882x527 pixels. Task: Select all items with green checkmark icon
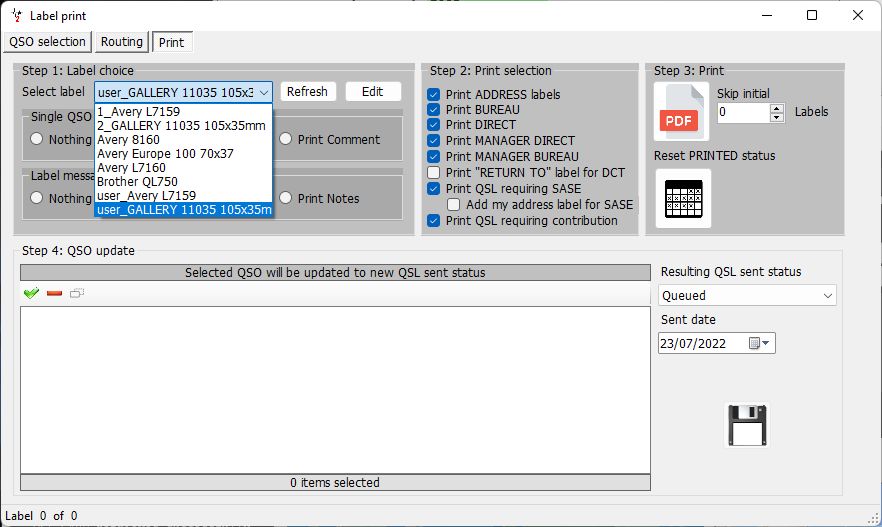click(x=32, y=293)
